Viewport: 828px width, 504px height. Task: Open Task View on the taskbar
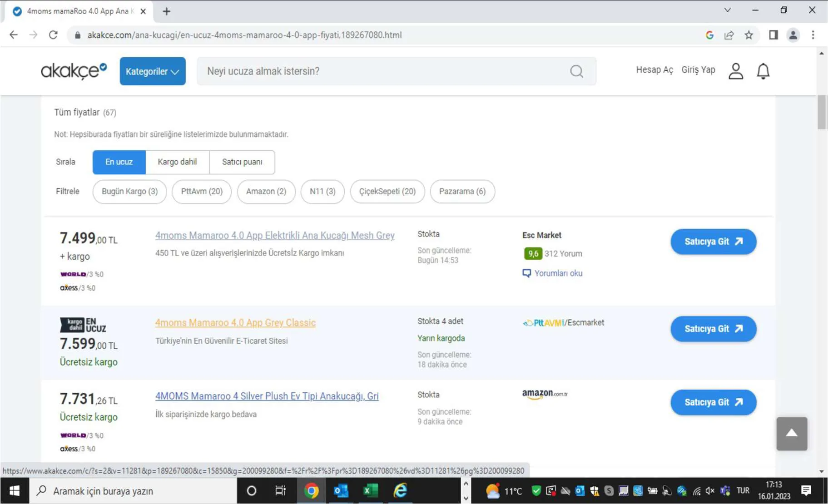[x=281, y=491]
